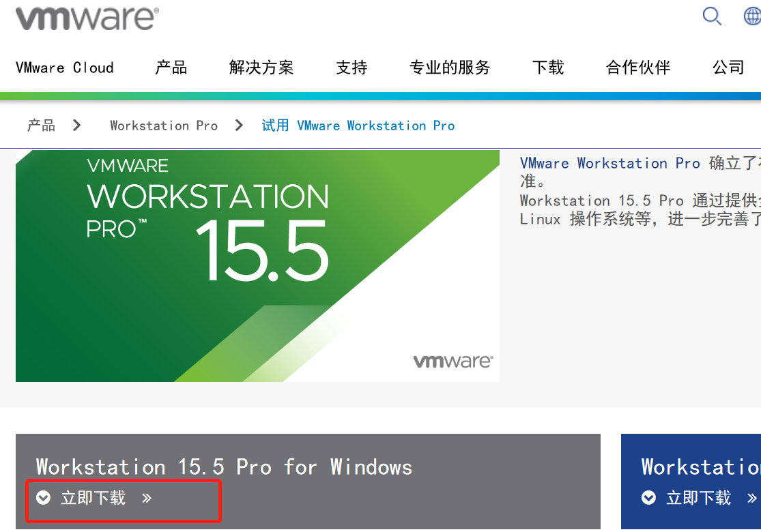Open the 下载 menu item
Viewport: 761px width, 532px height.
point(547,68)
